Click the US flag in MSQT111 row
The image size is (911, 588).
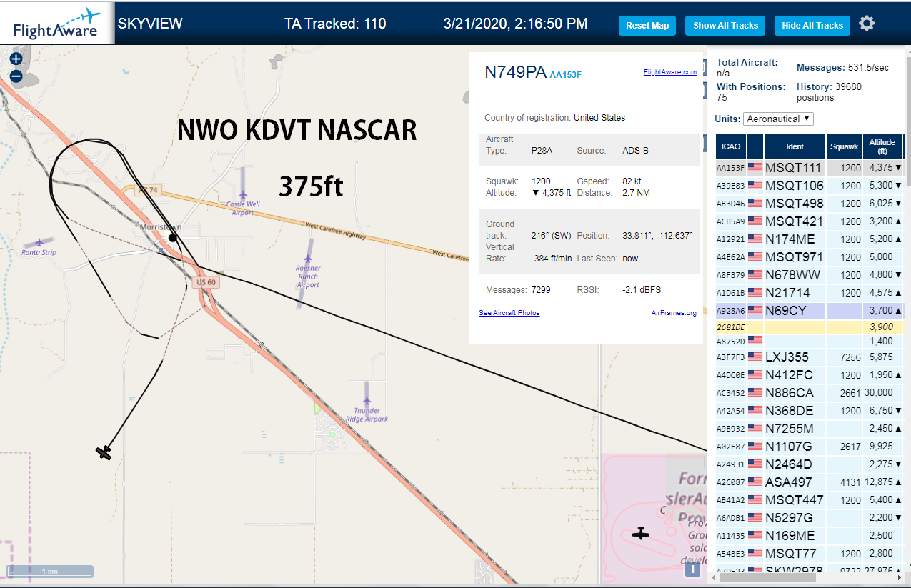(x=755, y=168)
